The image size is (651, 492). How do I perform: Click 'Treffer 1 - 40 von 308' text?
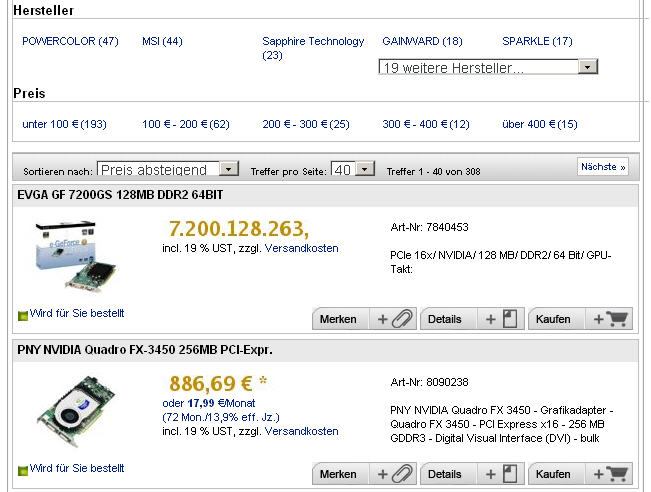click(433, 171)
